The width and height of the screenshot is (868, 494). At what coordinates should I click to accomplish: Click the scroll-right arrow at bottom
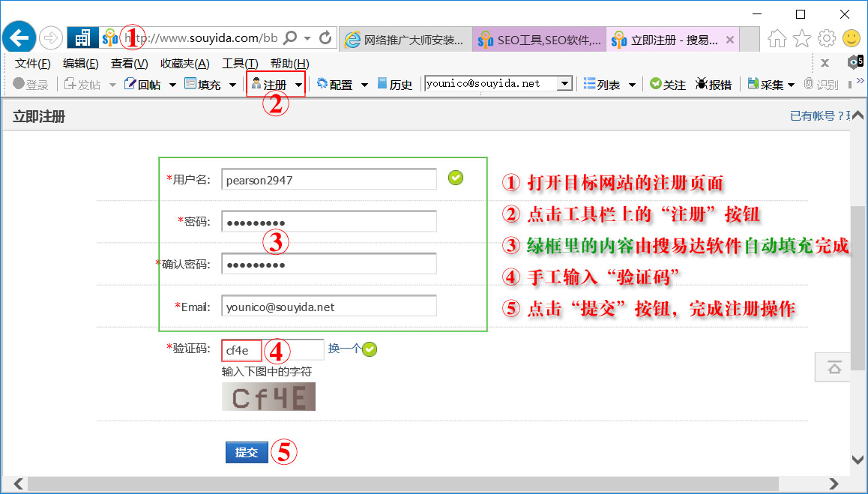point(833,484)
